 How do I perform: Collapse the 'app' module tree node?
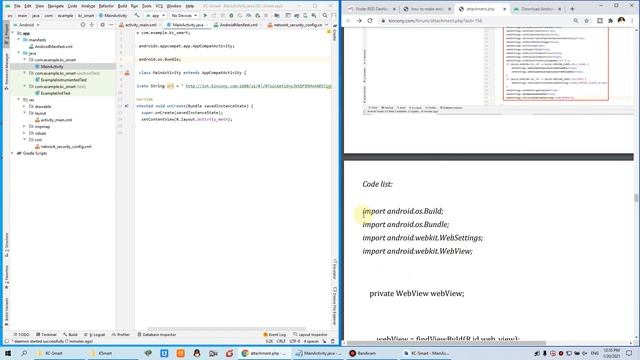13,33
